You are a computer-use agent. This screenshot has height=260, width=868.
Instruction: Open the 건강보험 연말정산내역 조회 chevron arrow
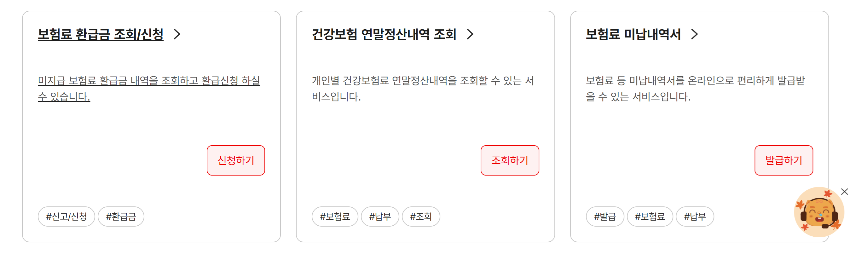click(x=471, y=34)
